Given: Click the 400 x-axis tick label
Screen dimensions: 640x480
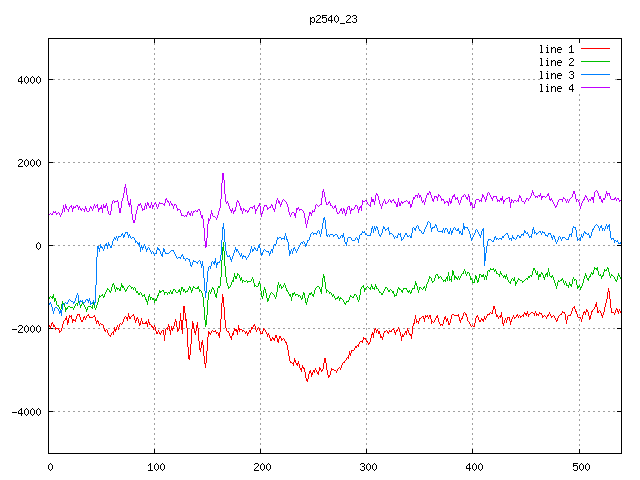Looking at the screenshot, I should pyautogui.click(x=473, y=466).
